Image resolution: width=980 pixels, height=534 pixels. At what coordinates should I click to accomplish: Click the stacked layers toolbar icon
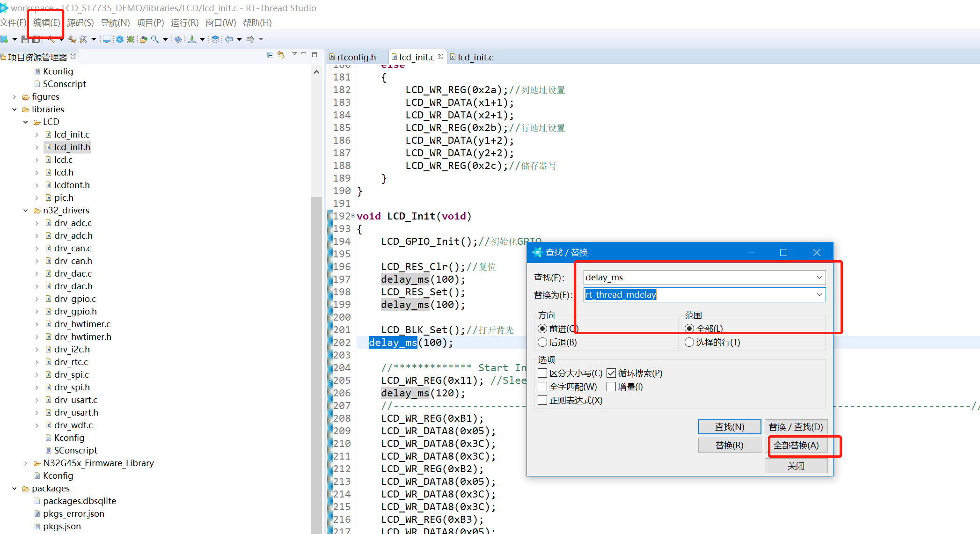pos(215,39)
